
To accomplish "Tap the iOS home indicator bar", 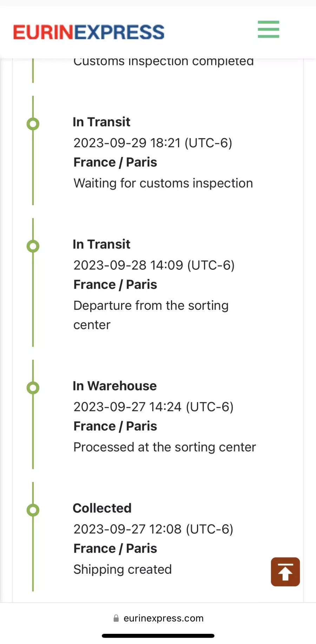I will point(158,636).
